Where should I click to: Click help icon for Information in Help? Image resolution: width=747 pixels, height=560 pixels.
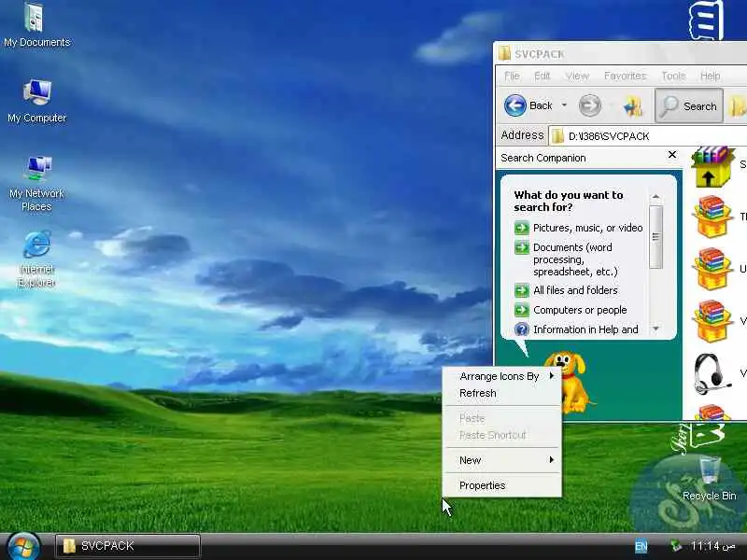pos(522,329)
